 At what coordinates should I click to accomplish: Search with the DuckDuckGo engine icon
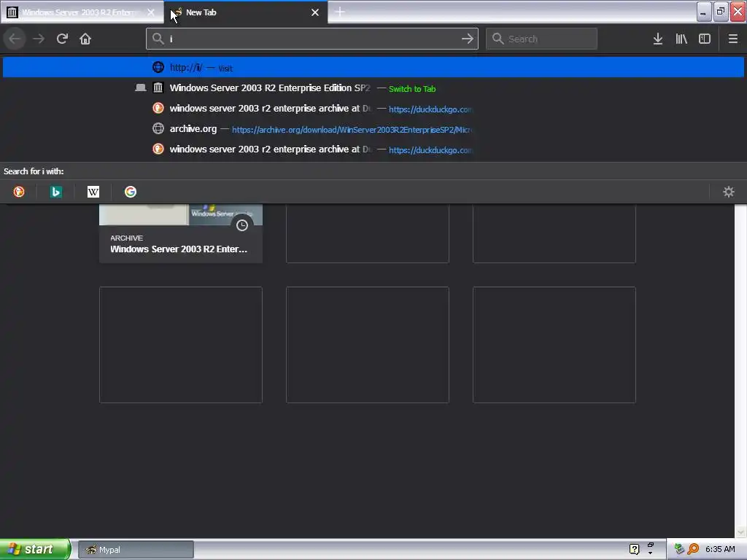pyautogui.click(x=18, y=192)
